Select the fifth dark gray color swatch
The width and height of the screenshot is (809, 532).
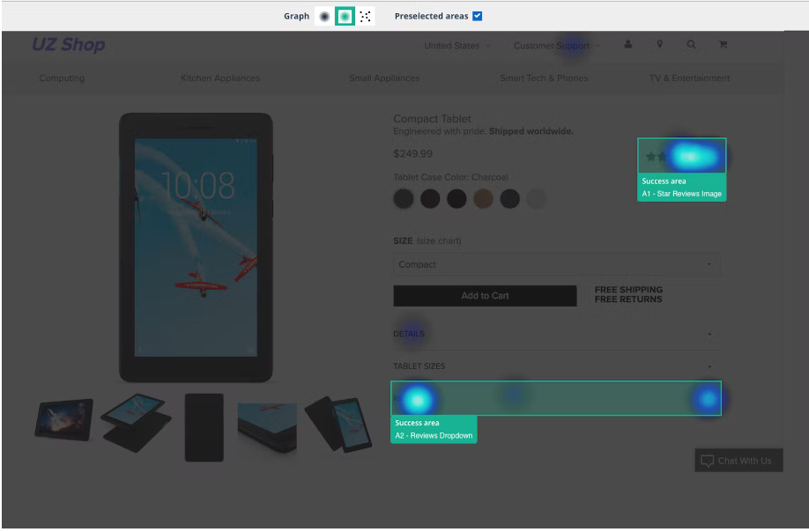[x=509, y=198]
